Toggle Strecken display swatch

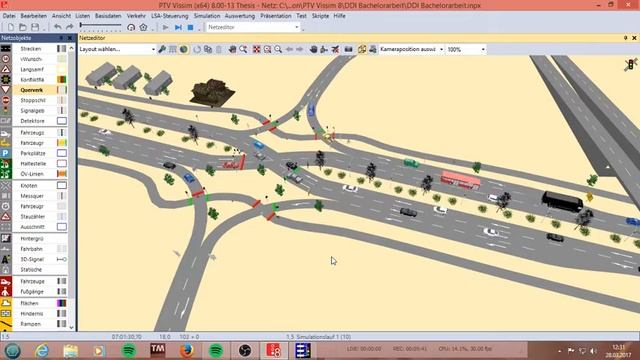point(62,49)
